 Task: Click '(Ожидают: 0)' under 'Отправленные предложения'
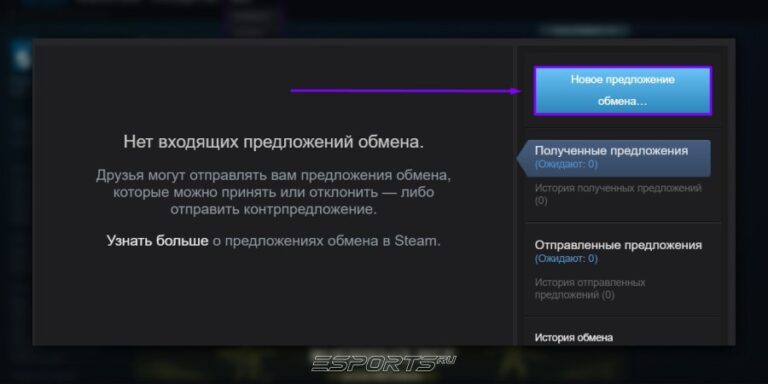coord(566,258)
